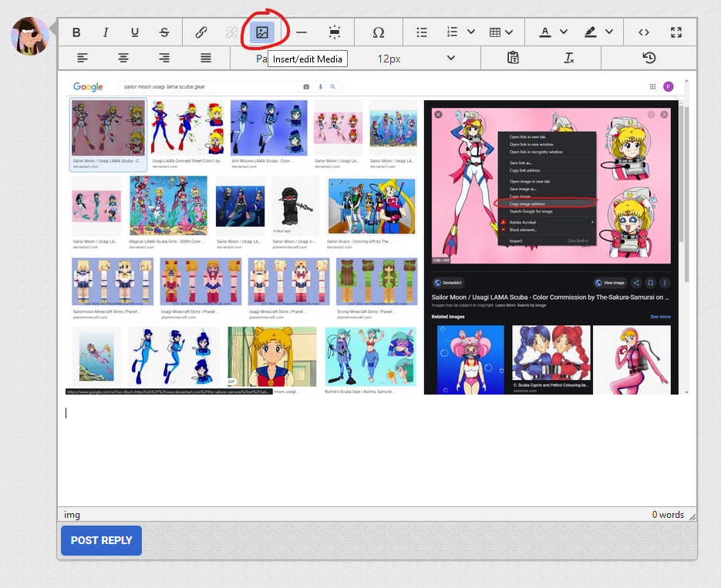Screen dimensions: 721x588
Task: Toggle underline formatting
Action: coord(135,32)
